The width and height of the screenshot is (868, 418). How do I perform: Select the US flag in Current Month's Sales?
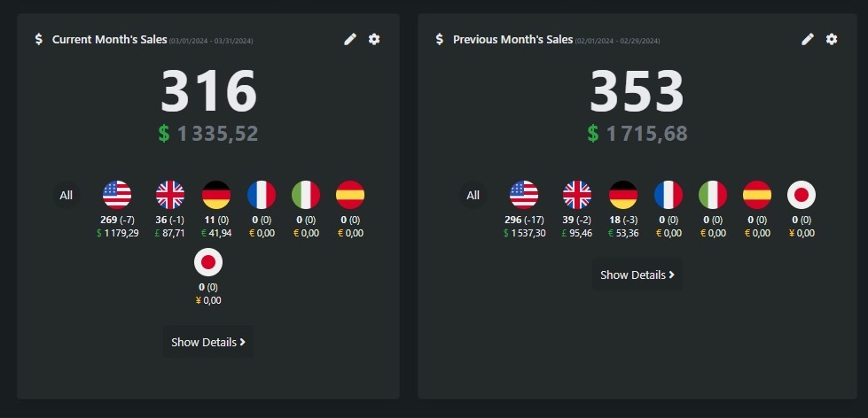pos(117,195)
